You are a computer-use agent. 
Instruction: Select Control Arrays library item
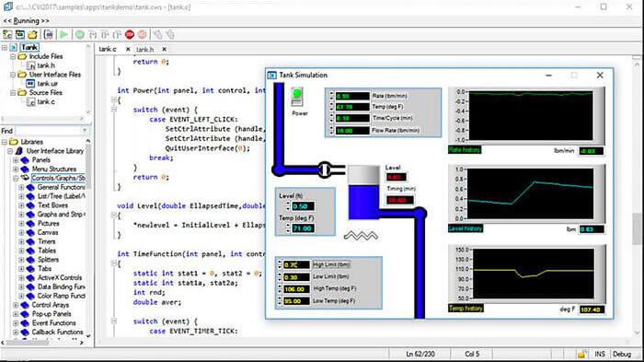[x=50, y=305]
